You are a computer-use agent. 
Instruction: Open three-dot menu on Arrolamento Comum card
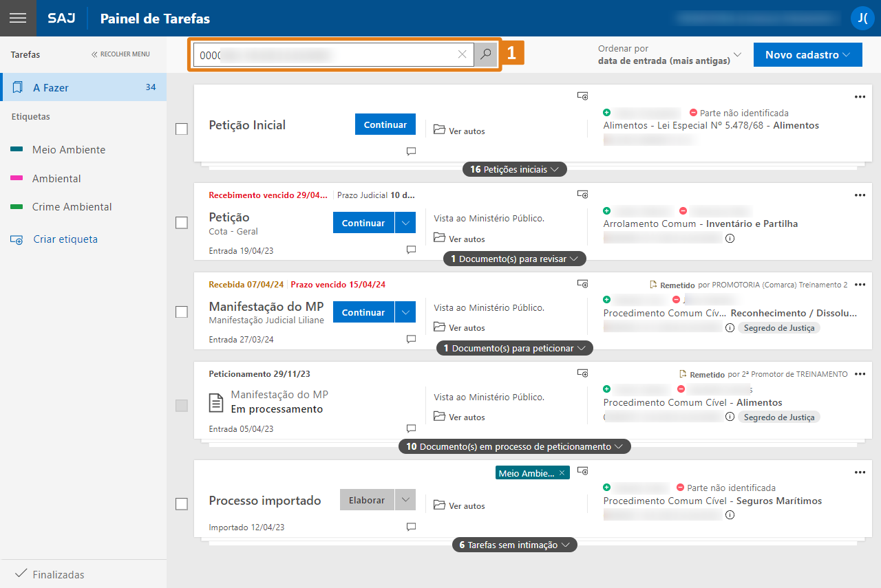pos(860,195)
